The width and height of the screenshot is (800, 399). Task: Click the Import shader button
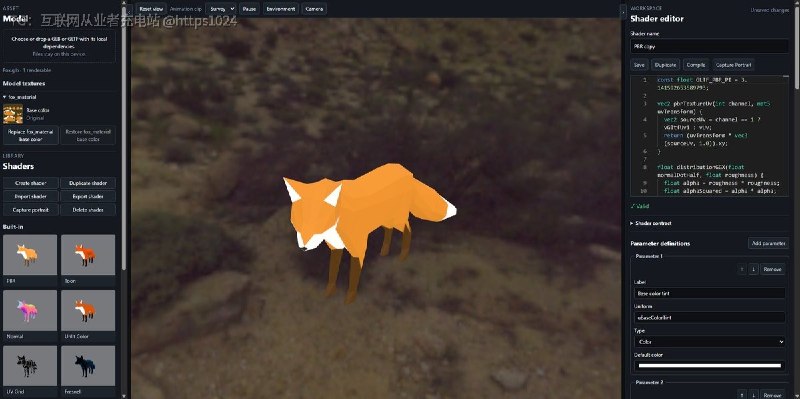pos(31,196)
